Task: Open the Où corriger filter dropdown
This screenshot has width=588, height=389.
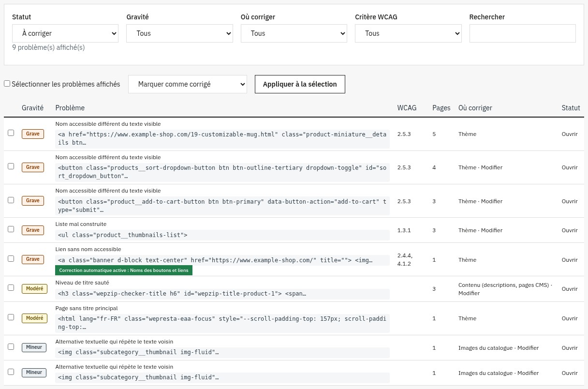Action: 294,33
